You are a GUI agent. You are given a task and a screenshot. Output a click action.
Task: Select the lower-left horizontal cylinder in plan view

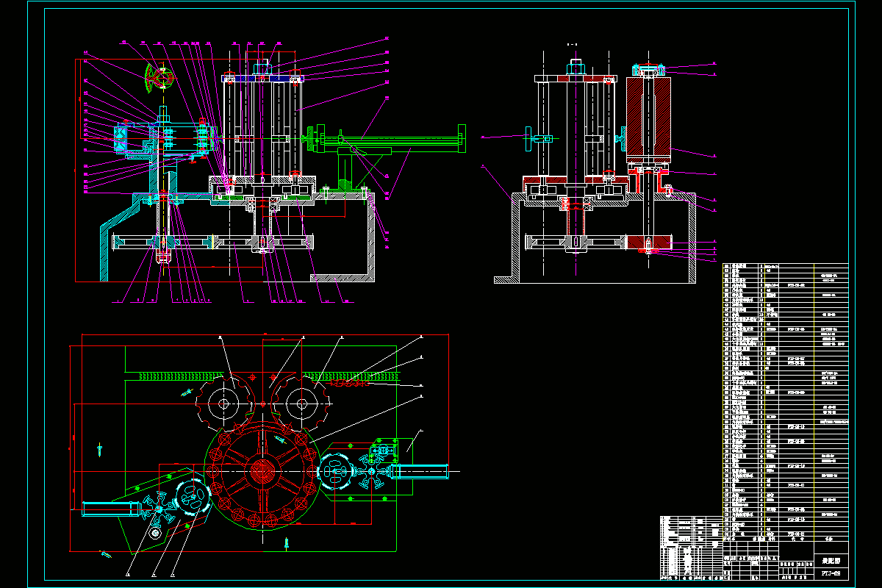click(112, 509)
